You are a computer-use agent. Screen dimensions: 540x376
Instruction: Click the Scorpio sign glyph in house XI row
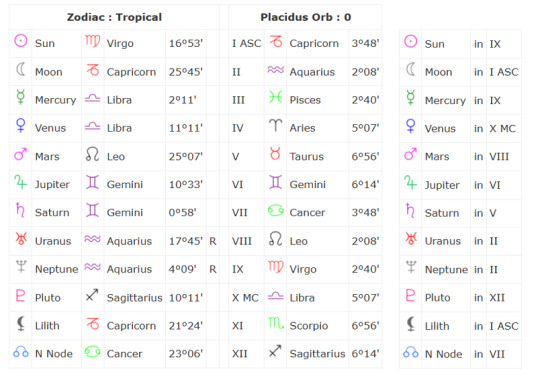point(276,323)
